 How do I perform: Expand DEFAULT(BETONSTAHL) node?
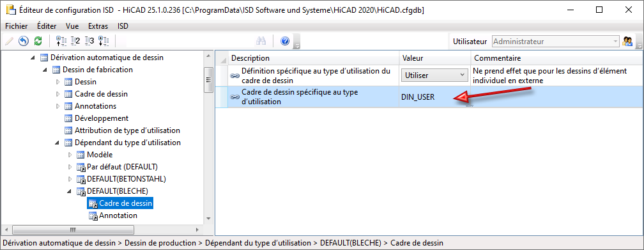[x=70, y=179]
